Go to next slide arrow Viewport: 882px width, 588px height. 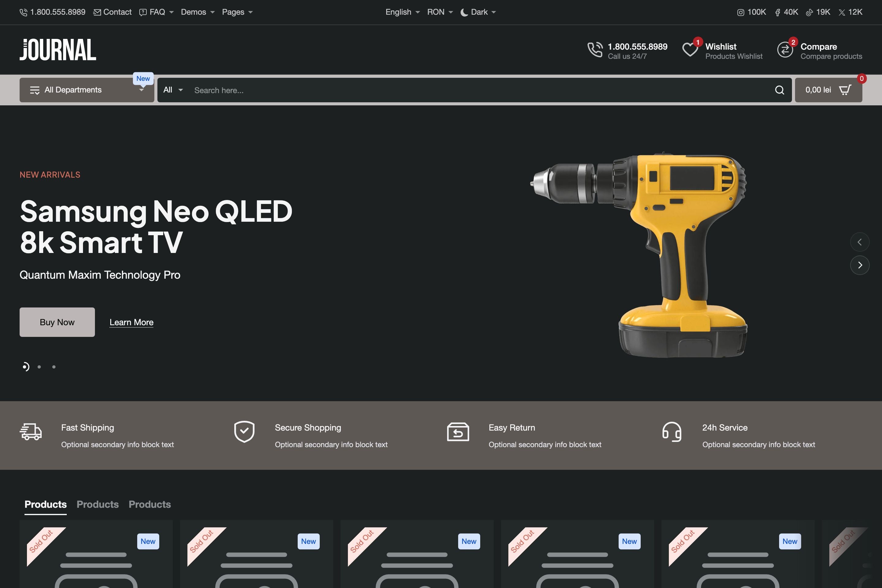tap(860, 265)
